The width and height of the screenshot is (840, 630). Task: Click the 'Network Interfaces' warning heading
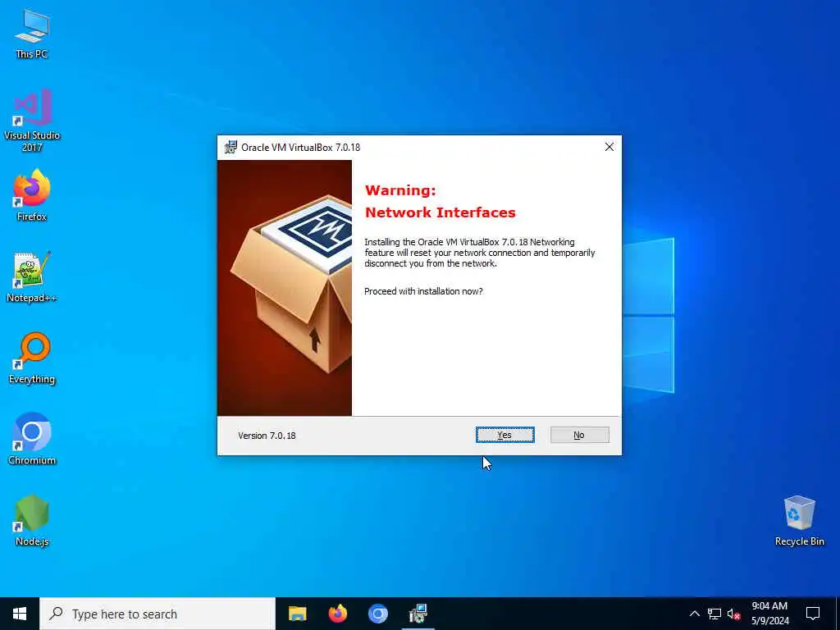[440, 212]
